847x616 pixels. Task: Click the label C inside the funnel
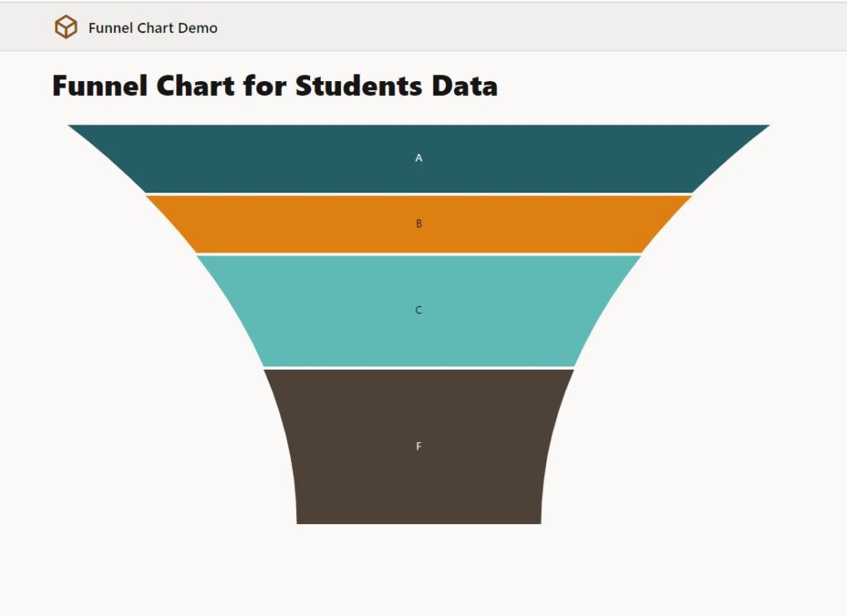[419, 310]
